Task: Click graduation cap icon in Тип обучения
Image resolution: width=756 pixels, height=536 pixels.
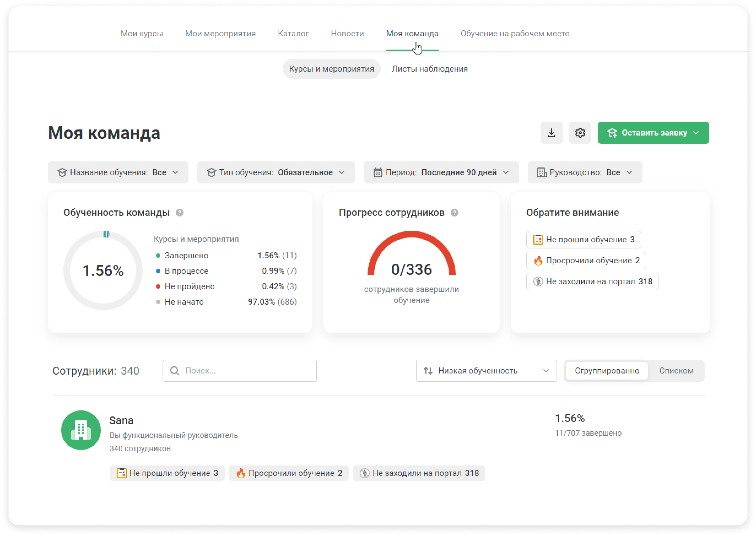Action: click(x=211, y=172)
